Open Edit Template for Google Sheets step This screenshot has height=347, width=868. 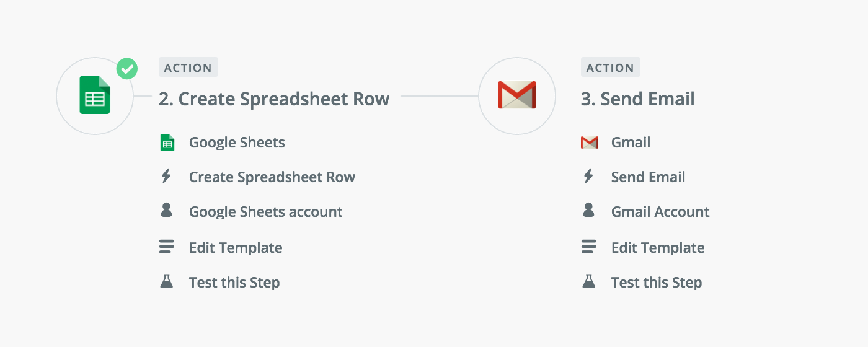(x=236, y=248)
